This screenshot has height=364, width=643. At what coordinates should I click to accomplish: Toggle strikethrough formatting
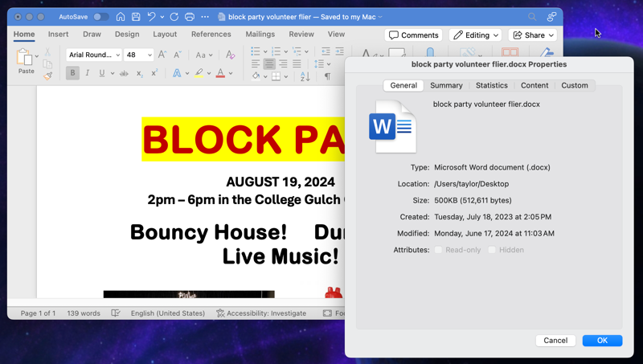tap(124, 73)
